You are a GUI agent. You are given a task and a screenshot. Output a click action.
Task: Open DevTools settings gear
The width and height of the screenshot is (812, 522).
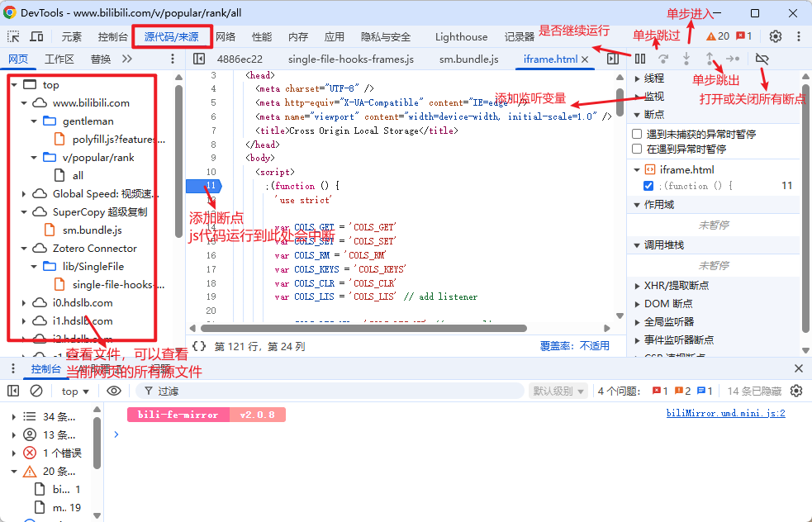coord(775,36)
